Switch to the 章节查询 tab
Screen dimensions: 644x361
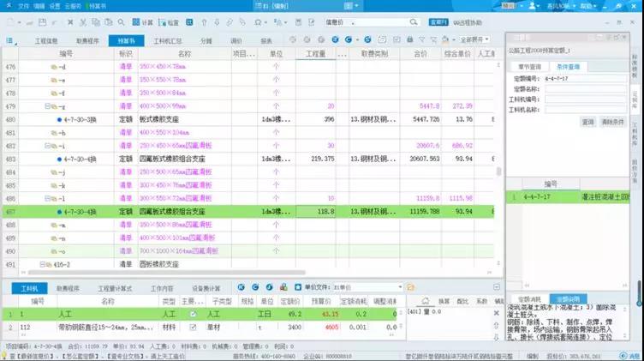(x=528, y=66)
